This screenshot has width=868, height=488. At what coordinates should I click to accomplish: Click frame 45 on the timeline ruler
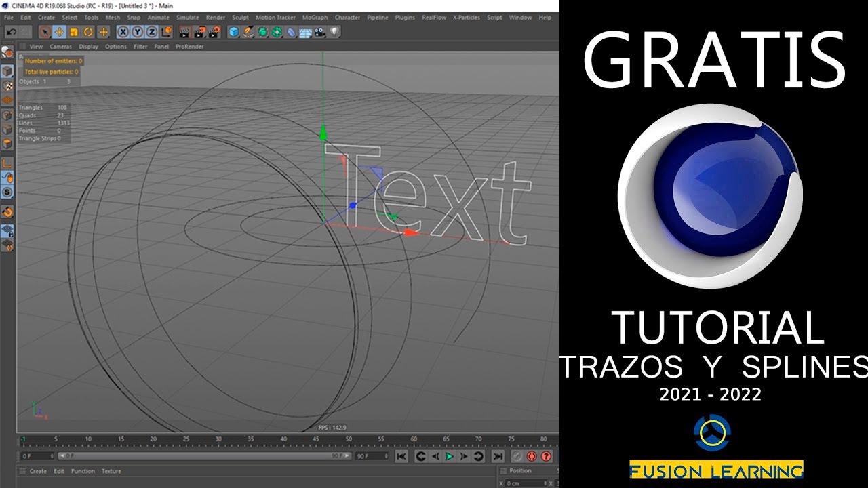(x=315, y=441)
